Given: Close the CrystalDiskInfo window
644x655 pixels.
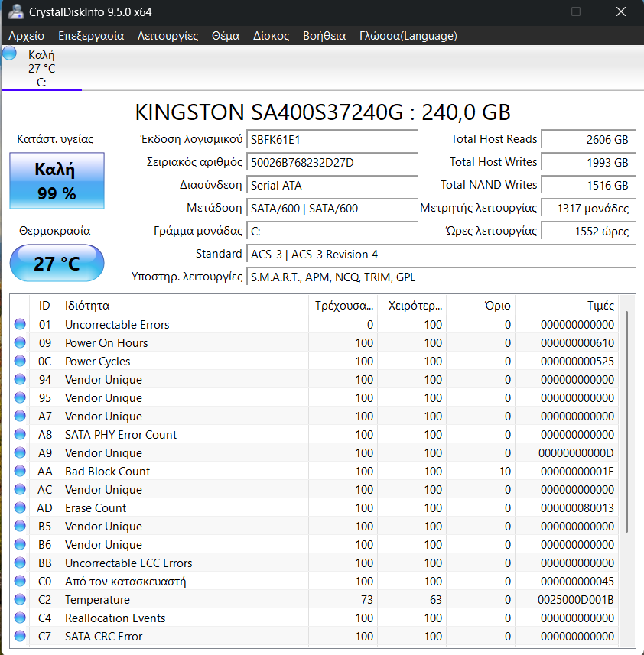Looking at the screenshot, I should [621, 11].
